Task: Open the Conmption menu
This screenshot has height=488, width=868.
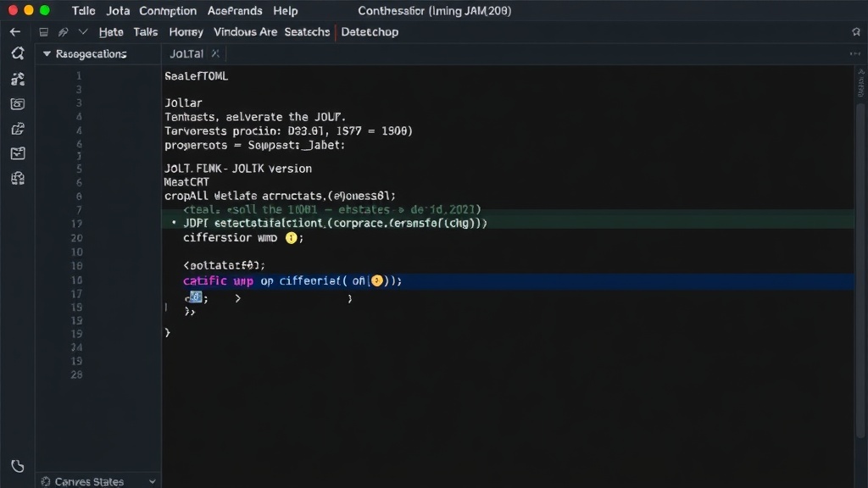Action: [168, 10]
